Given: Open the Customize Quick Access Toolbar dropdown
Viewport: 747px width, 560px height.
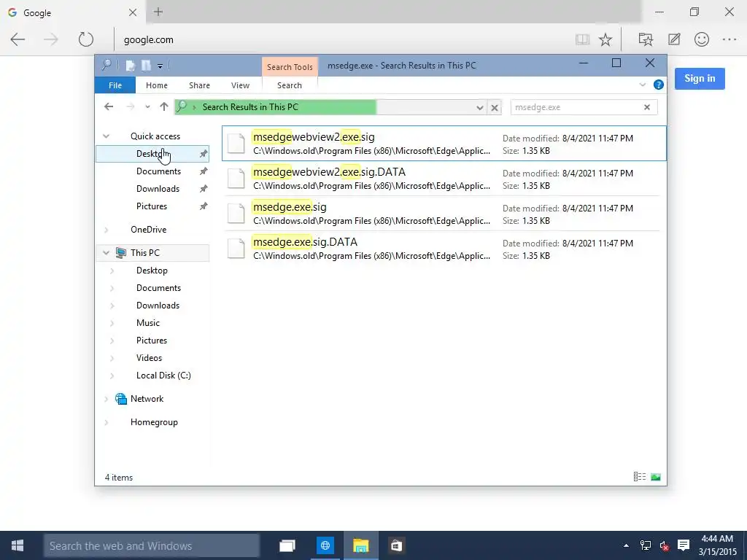Looking at the screenshot, I should point(160,66).
